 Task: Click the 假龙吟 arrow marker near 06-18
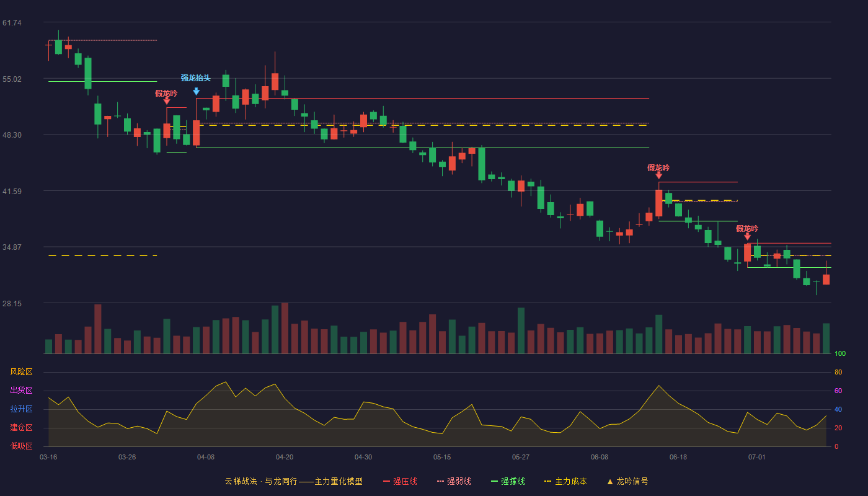point(658,175)
